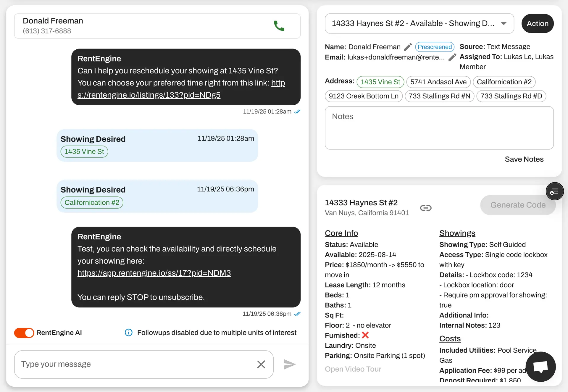The width and height of the screenshot is (568, 392).
Task: Call Donald Freeman using the phone icon
Action: coord(279,26)
